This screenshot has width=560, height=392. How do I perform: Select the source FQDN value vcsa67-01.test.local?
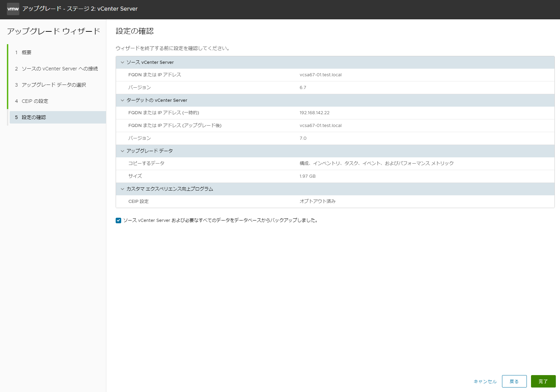(320, 75)
